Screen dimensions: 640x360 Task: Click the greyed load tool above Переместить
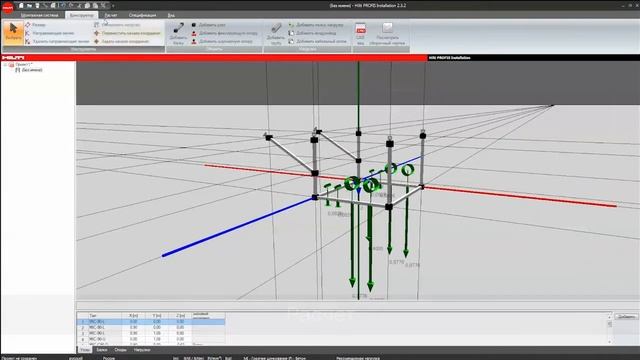point(117,25)
